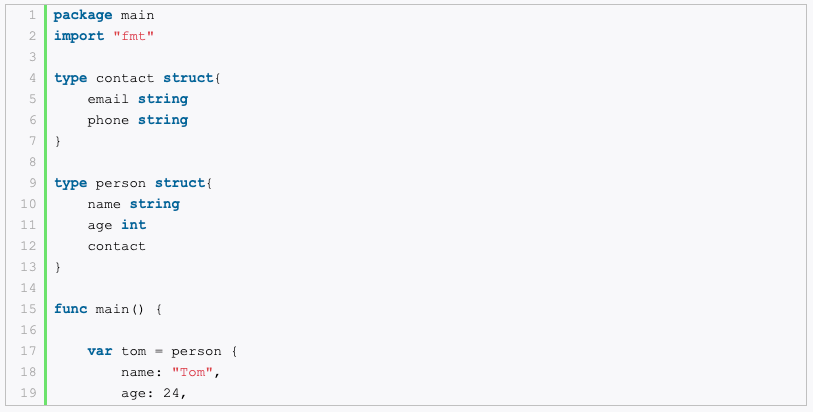The width and height of the screenshot is (813, 412).
Task: Click the "name" field on line 10
Action: [104, 204]
